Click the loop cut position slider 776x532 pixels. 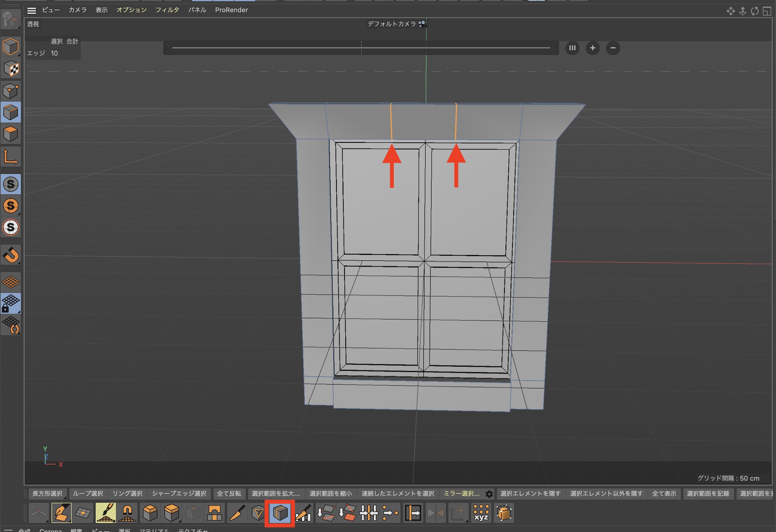tap(361, 48)
